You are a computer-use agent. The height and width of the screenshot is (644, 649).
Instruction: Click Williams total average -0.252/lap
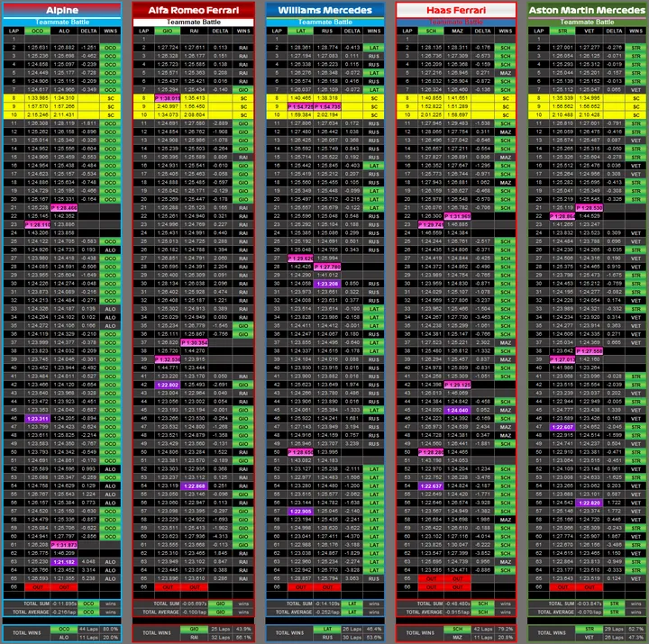click(327, 612)
